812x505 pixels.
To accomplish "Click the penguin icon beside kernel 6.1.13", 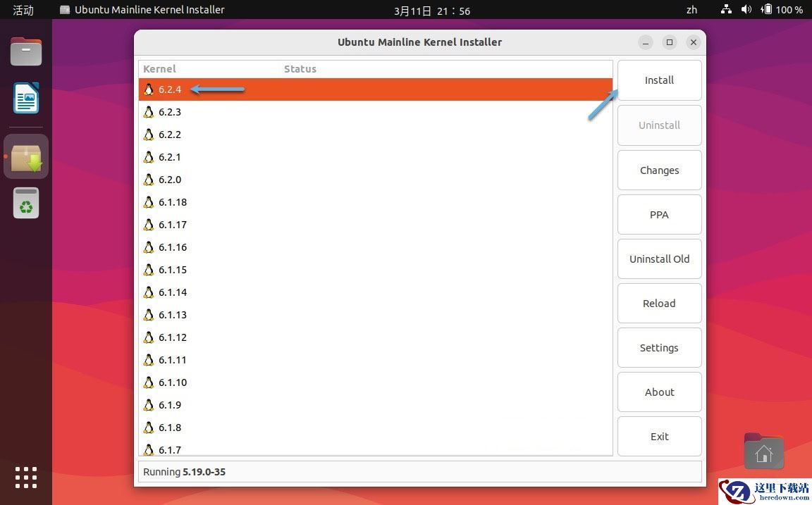I will pos(149,315).
